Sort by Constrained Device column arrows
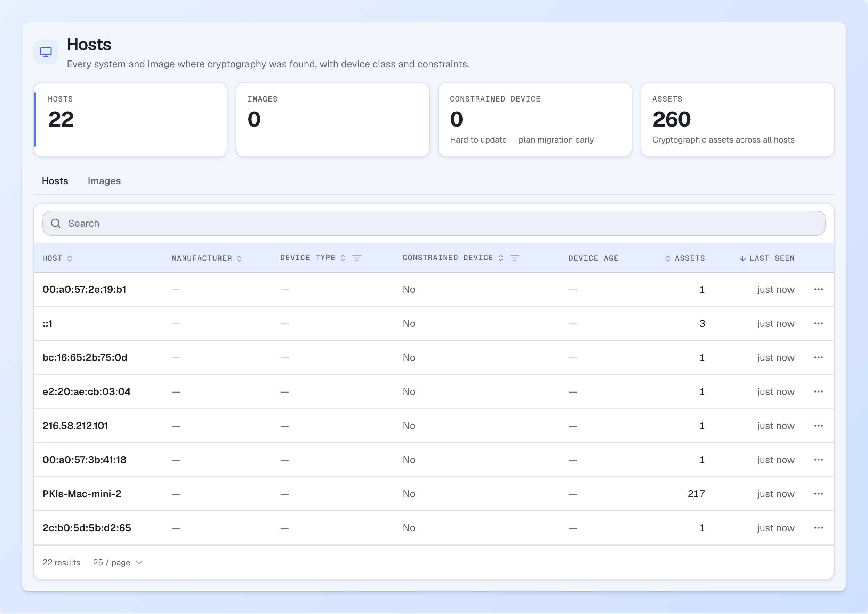 tap(500, 258)
